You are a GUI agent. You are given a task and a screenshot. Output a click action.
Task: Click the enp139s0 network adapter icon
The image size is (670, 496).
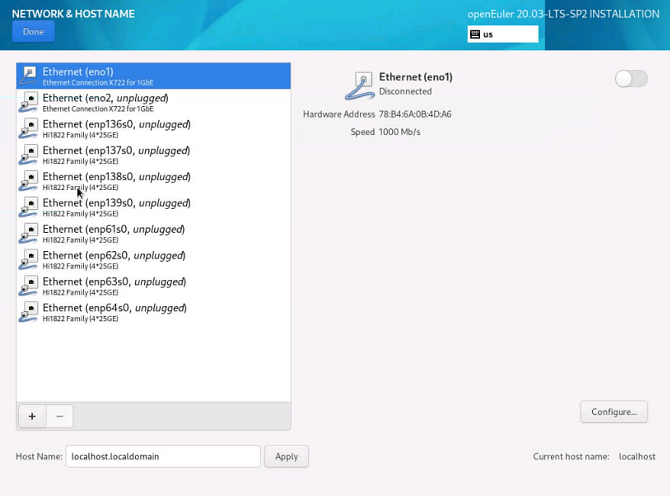tap(29, 206)
